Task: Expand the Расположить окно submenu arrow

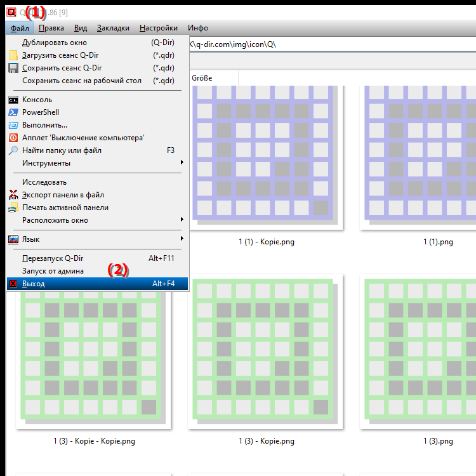Action: pos(182,220)
